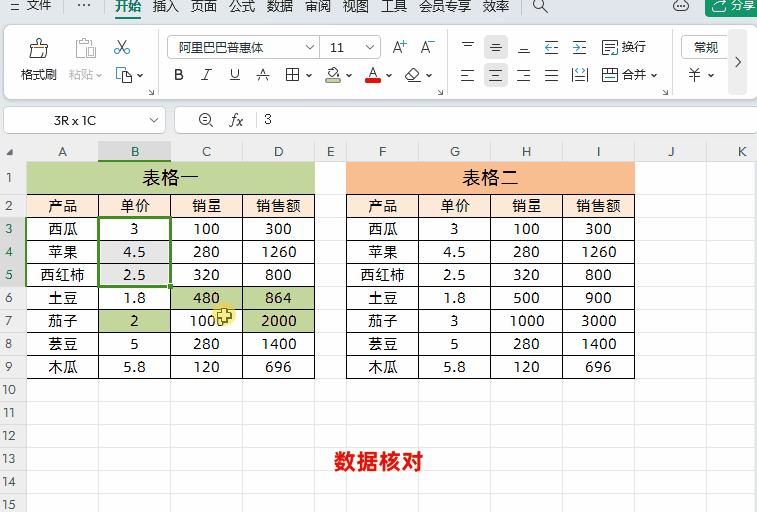This screenshot has width=757, height=512.
Task: Click the Paste (粘贴) clipboard icon
Action: (85, 48)
